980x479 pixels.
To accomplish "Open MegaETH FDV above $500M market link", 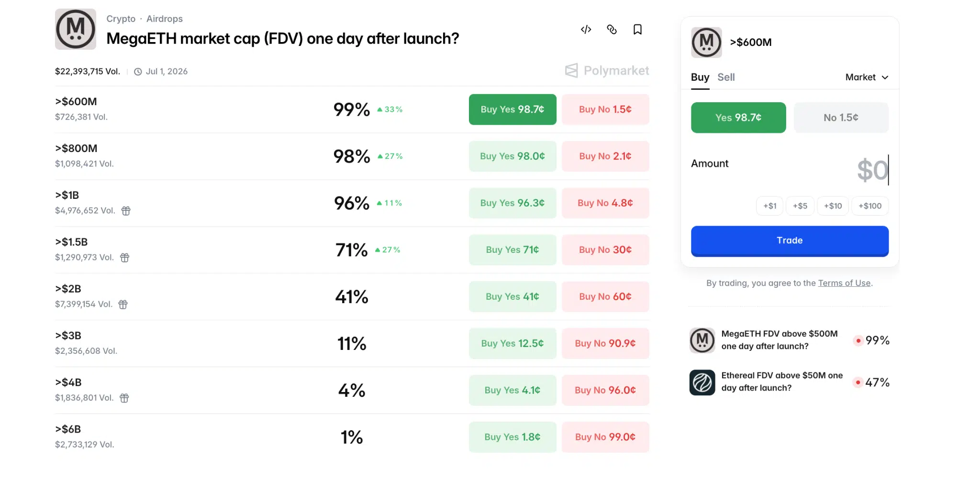I will pos(780,340).
